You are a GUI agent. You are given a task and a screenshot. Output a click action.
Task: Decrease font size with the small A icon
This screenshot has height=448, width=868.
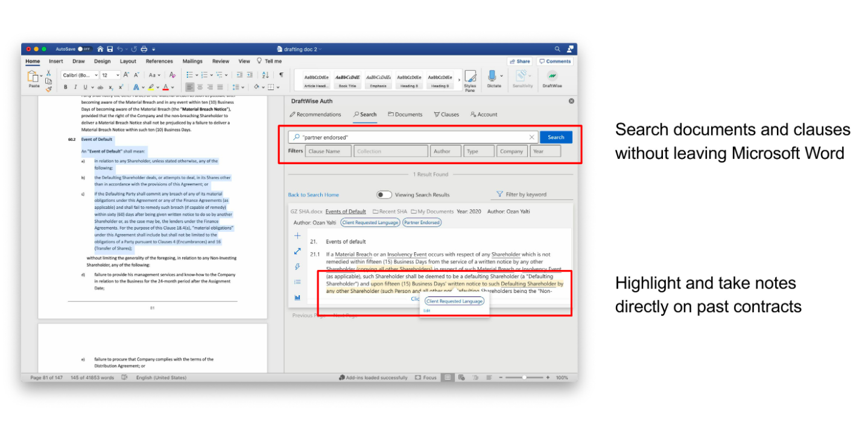pos(136,75)
